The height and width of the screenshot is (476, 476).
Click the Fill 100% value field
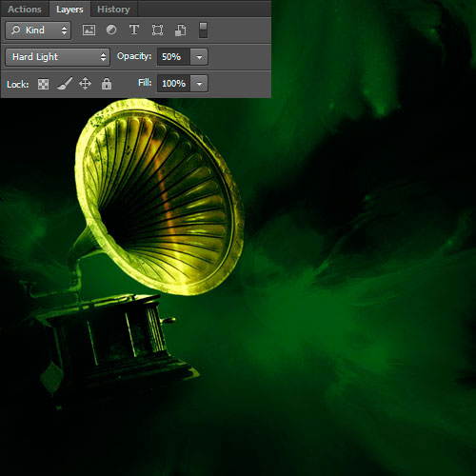click(x=173, y=84)
